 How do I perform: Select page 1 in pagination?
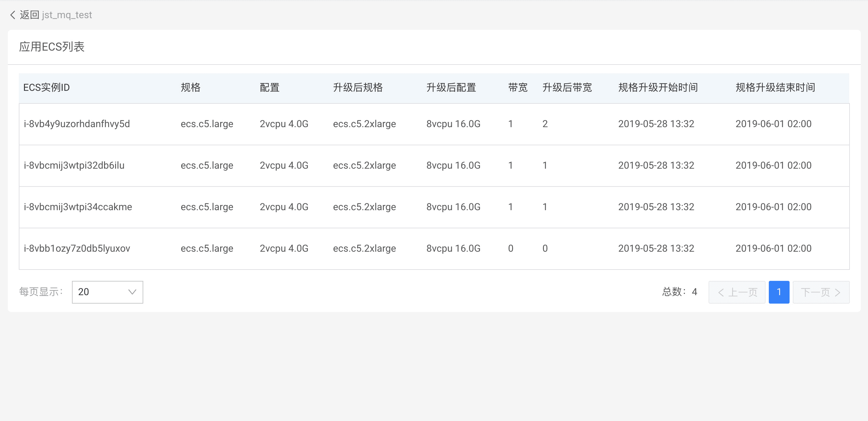pyautogui.click(x=779, y=292)
